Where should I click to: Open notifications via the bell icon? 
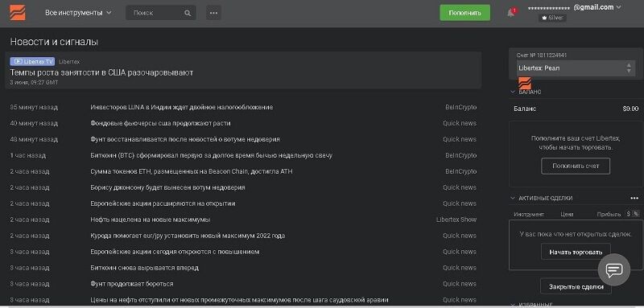click(x=510, y=13)
